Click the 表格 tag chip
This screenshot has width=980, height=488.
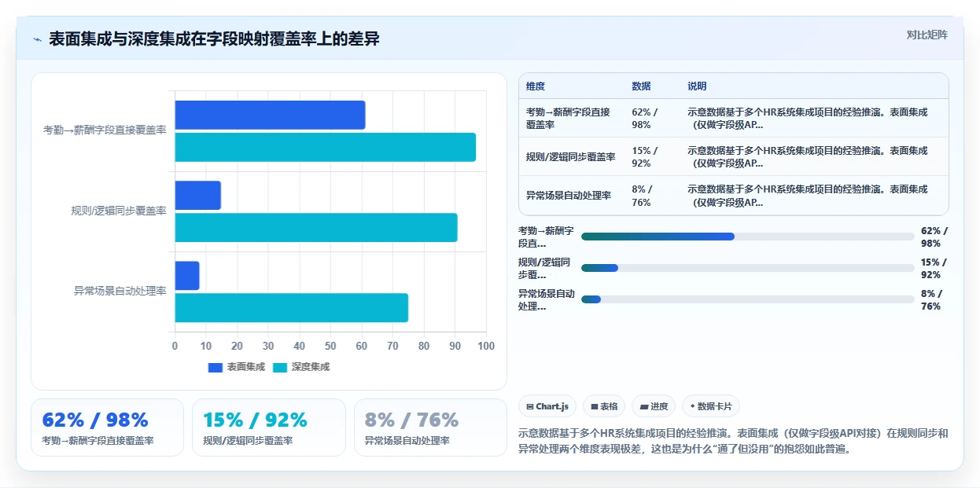(x=604, y=406)
